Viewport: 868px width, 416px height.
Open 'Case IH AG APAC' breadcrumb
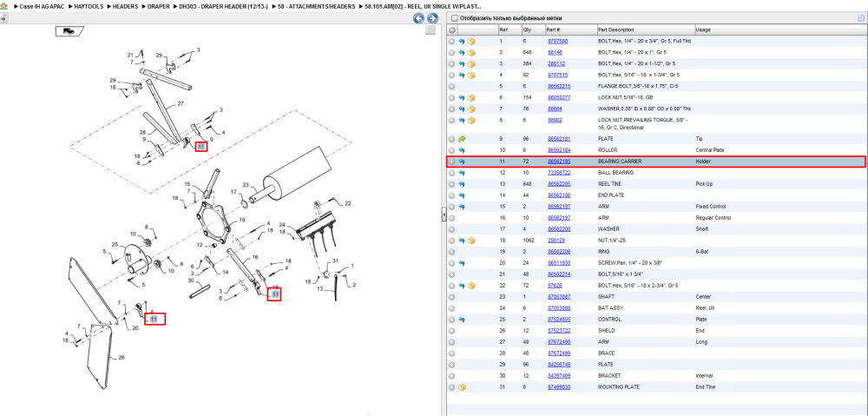(42, 6)
